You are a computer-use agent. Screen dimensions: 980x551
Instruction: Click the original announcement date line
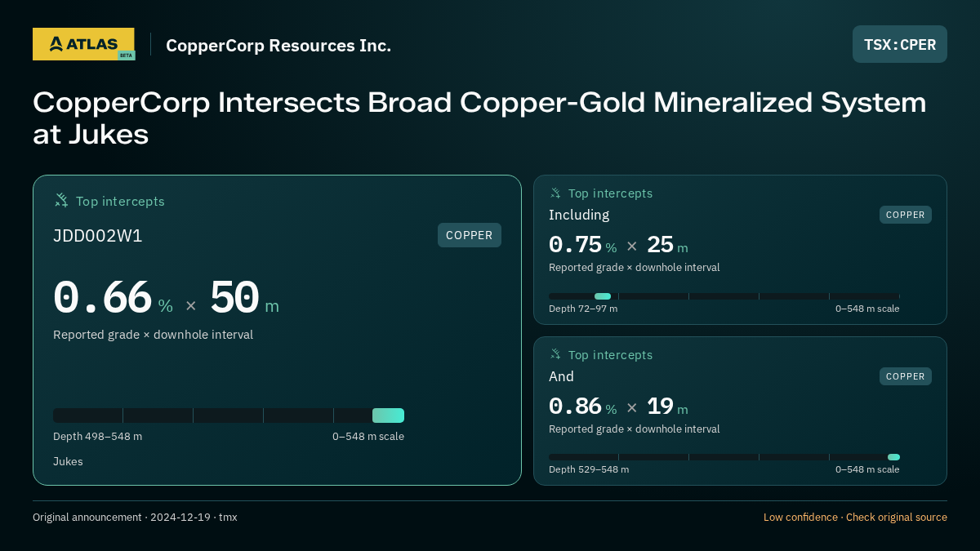[135, 518]
